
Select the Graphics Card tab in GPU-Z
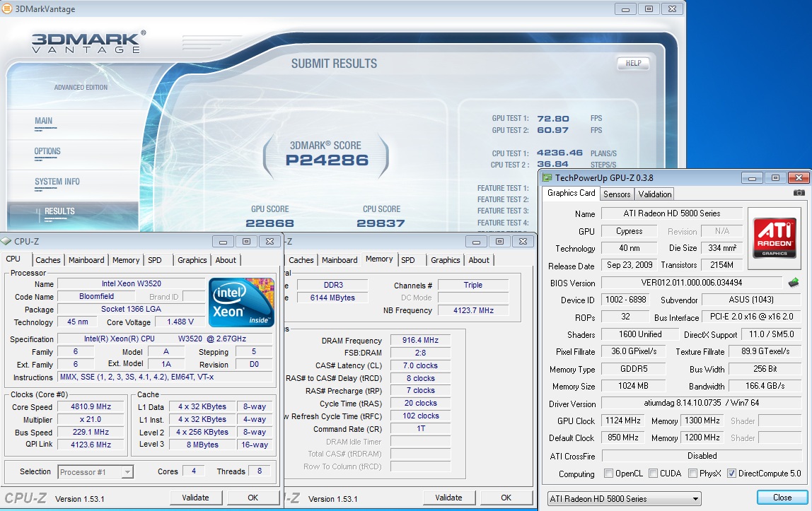[x=572, y=193]
